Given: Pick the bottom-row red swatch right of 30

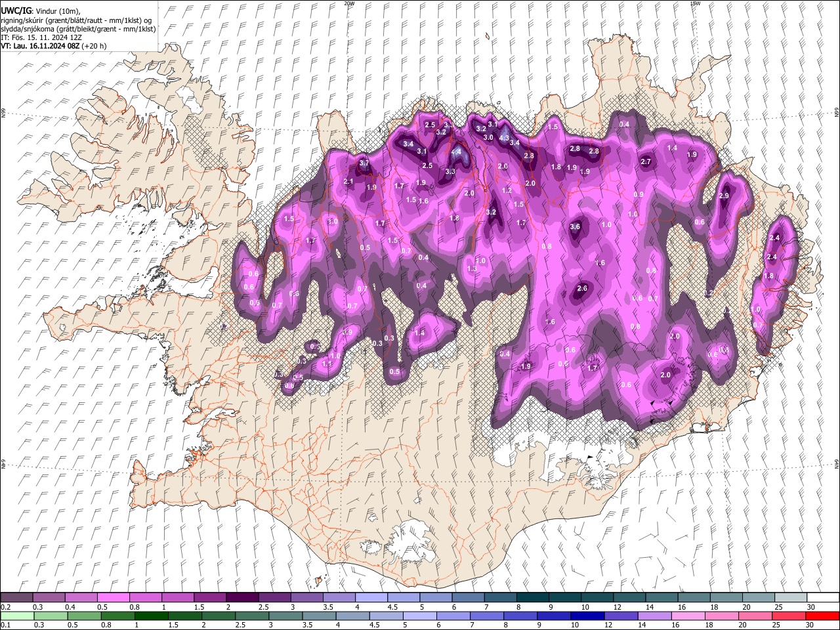Looking at the screenshot, I should pos(822,616).
